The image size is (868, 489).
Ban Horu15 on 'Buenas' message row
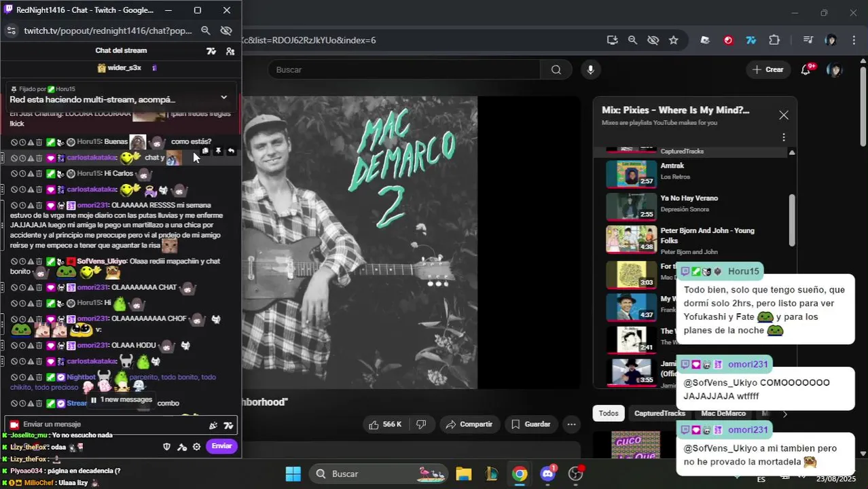14,142
